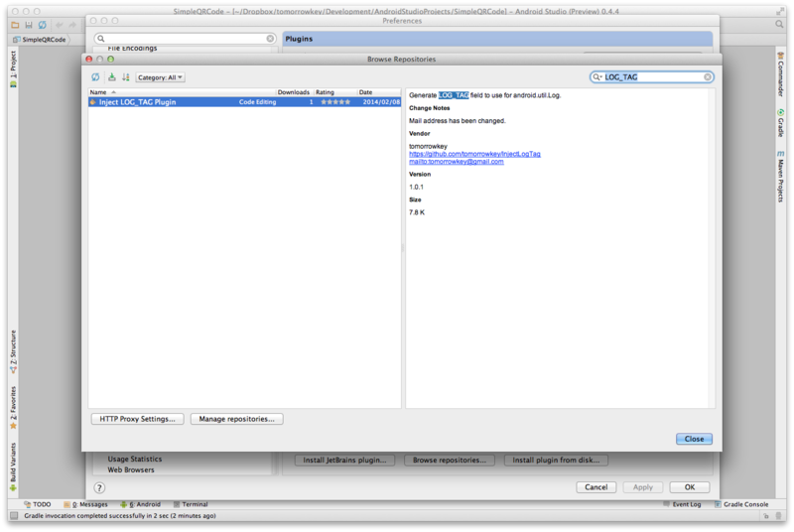Screen dimensions: 794x532
Task: Click the lock icon in status bar
Action: [766, 516]
